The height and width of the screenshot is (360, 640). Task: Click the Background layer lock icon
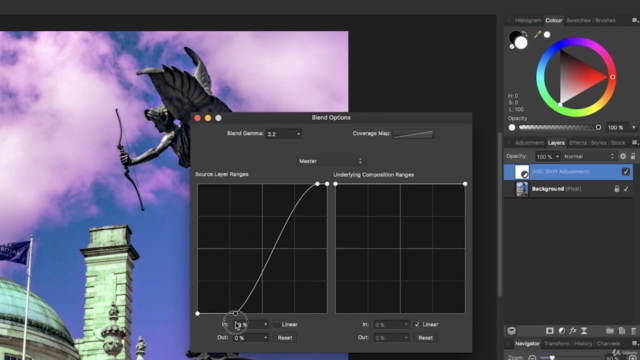coord(617,189)
